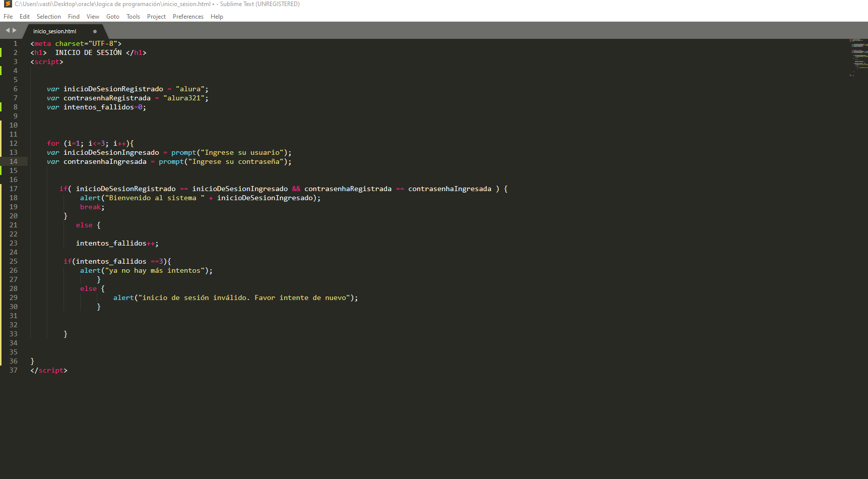
Task: Click the opening <script> tag on line 3
Action: point(47,62)
